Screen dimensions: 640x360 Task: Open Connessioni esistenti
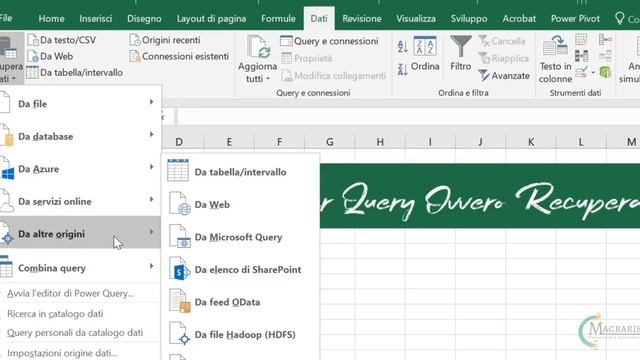point(179,56)
